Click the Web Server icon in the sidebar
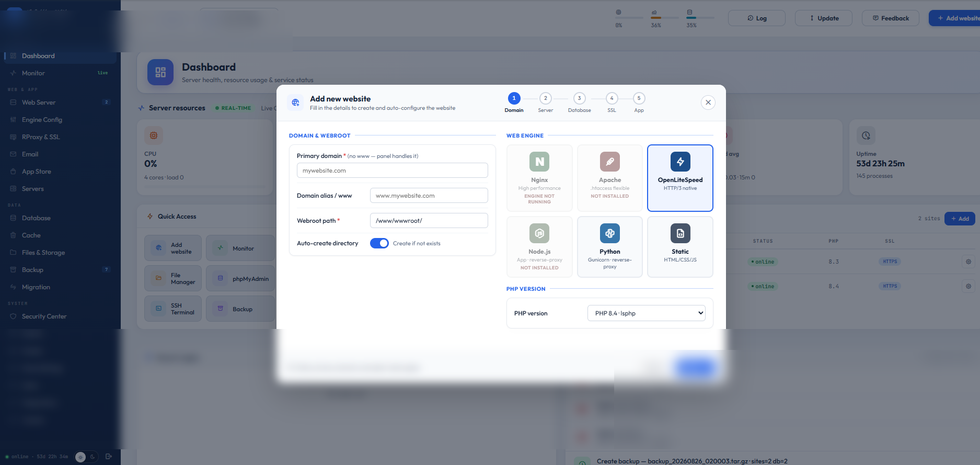The width and height of the screenshot is (980, 465). [x=13, y=103]
